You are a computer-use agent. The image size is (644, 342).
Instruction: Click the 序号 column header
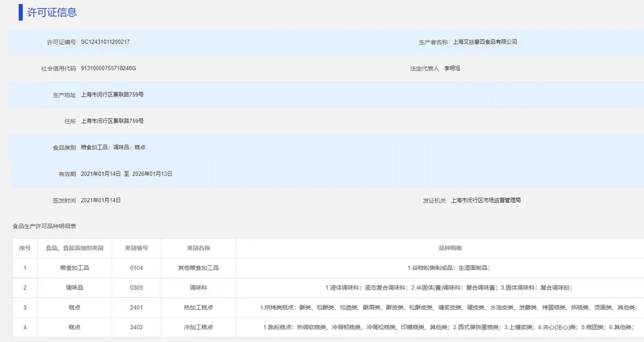[x=25, y=248]
